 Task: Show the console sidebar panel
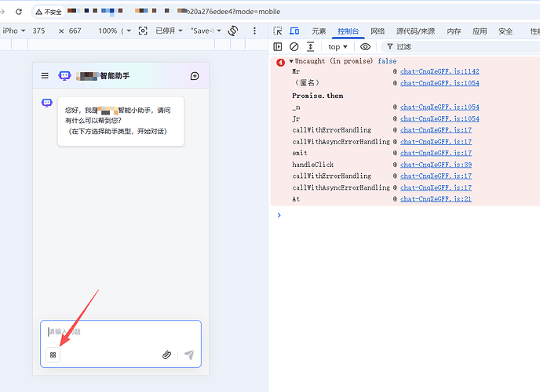(x=278, y=46)
